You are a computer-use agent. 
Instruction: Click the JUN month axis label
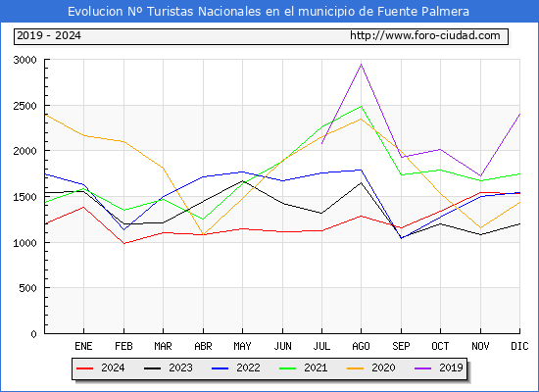tap(282, 346)
